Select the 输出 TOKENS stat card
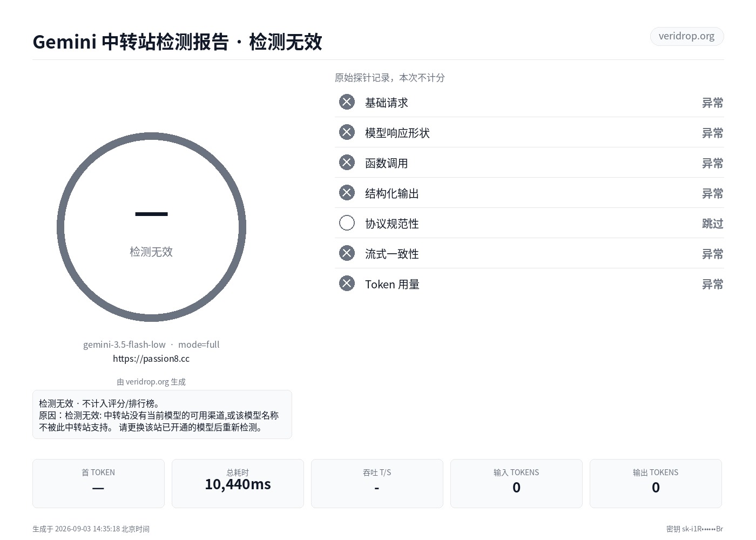756x540 pixels. click(656, 483)
